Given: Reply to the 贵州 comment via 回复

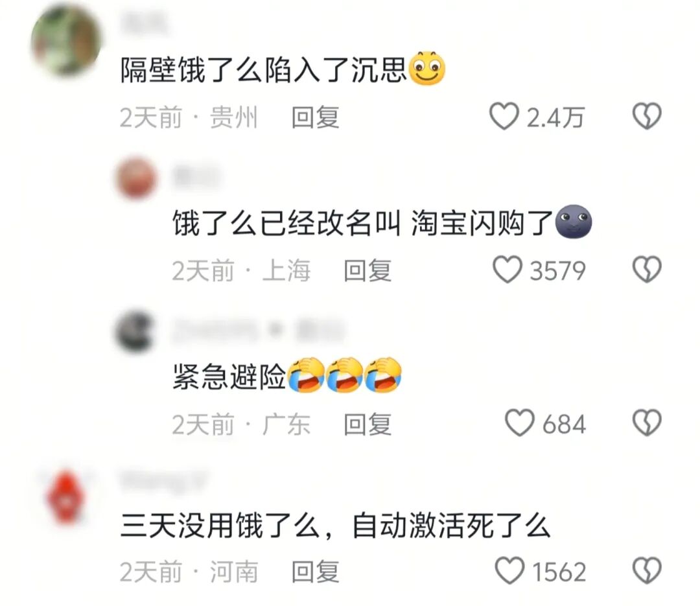Looking at the screenshot, I should coord(315,117).
